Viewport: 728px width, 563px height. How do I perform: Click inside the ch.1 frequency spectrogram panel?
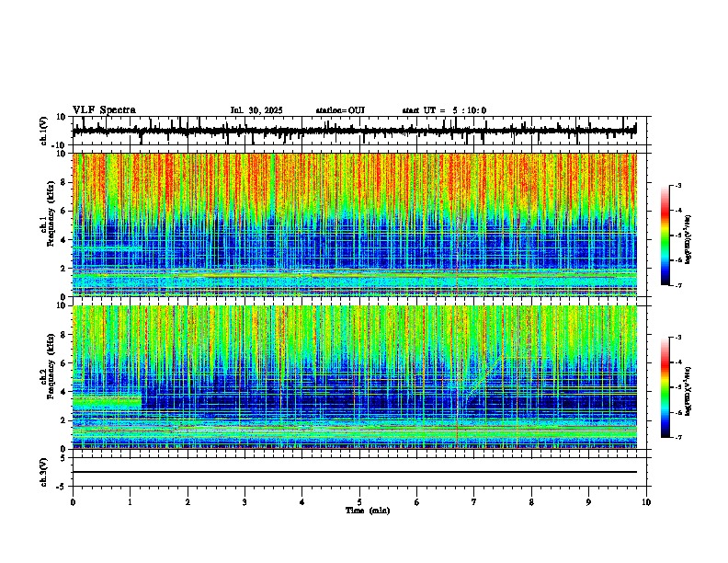pos(354,224)
